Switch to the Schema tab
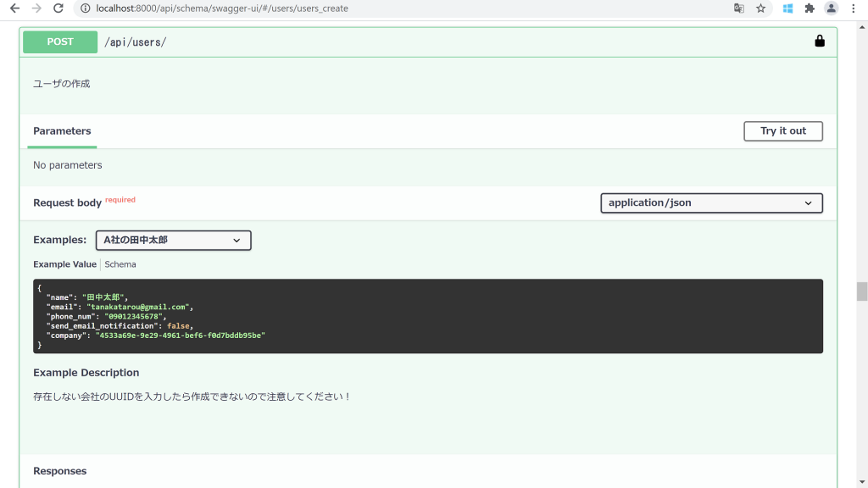The width and height of the screenshot is (868, 488). (120, 264)
